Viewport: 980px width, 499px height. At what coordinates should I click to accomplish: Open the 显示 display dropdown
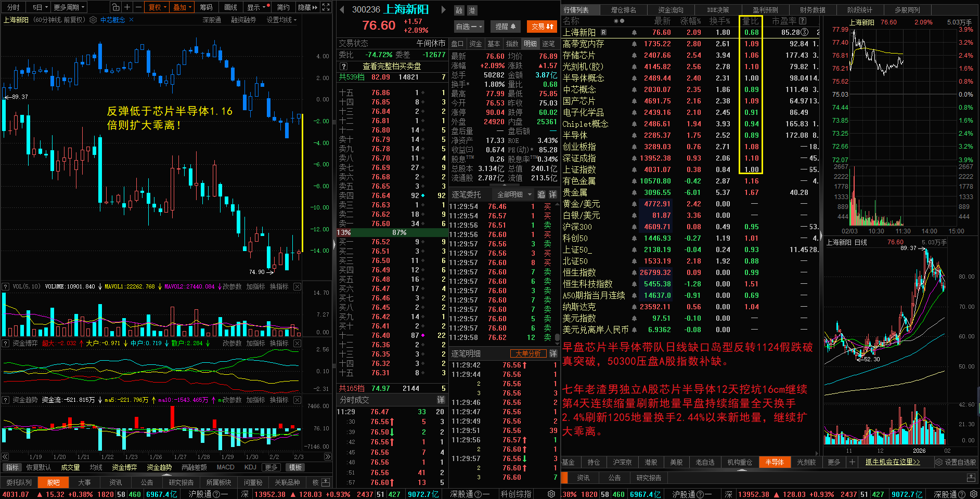(x=256, y=7)
